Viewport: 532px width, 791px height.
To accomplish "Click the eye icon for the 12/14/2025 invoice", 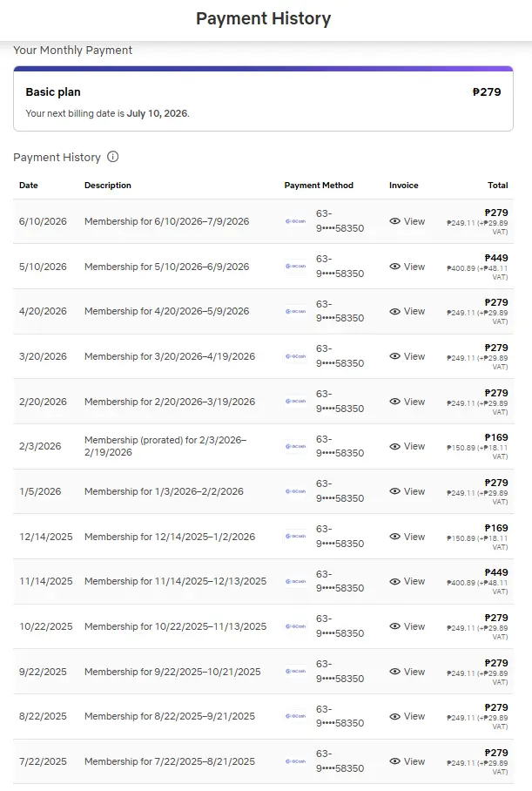I will 394,537.
